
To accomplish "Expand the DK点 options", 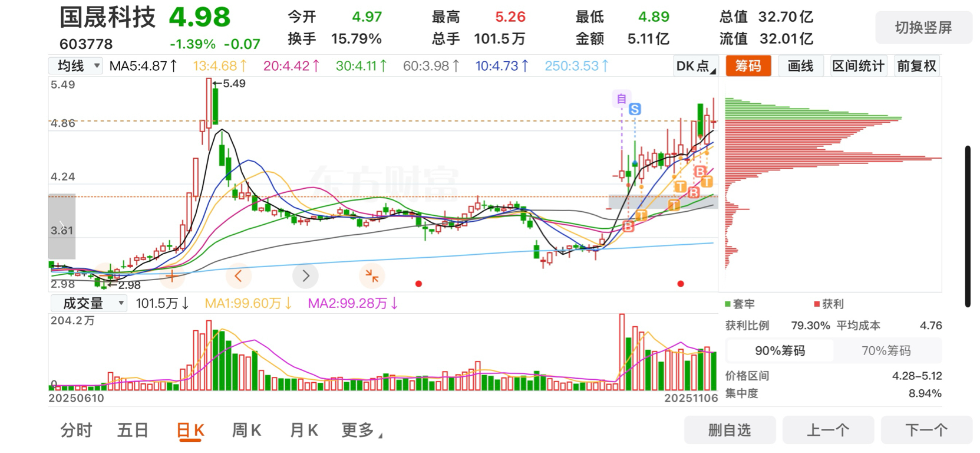I will (696, 66).
